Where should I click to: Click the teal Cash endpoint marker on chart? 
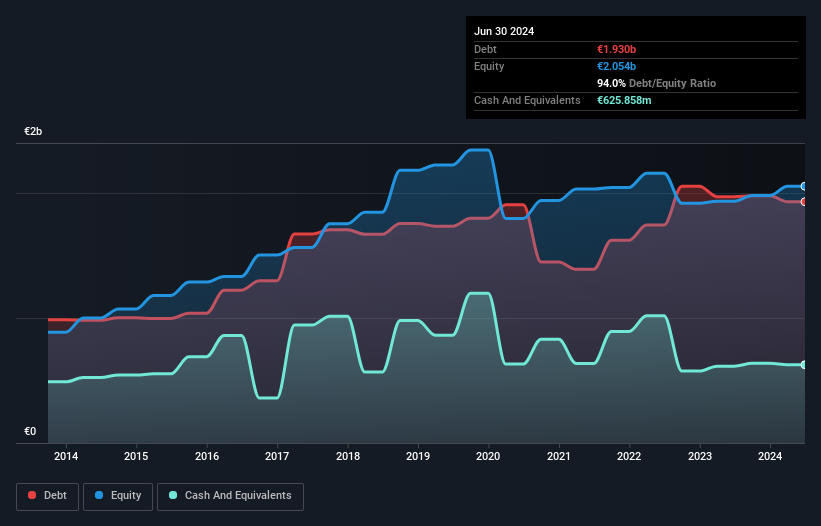point(804,365)
